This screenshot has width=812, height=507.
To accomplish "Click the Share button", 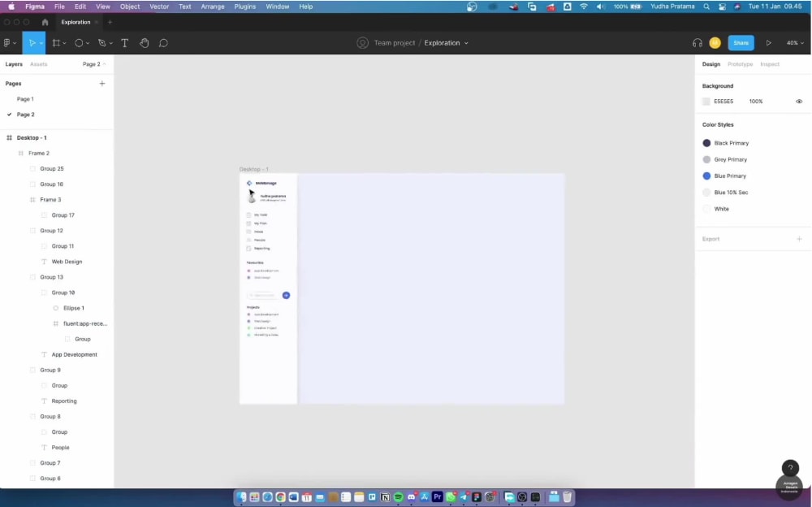I will 741,43.
